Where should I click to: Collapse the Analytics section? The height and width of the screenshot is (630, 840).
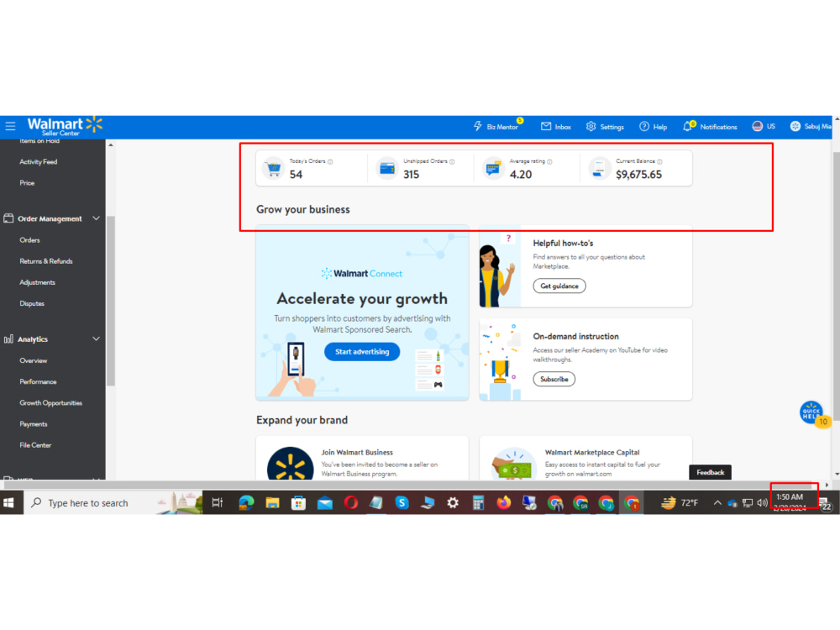click(96, 339)
